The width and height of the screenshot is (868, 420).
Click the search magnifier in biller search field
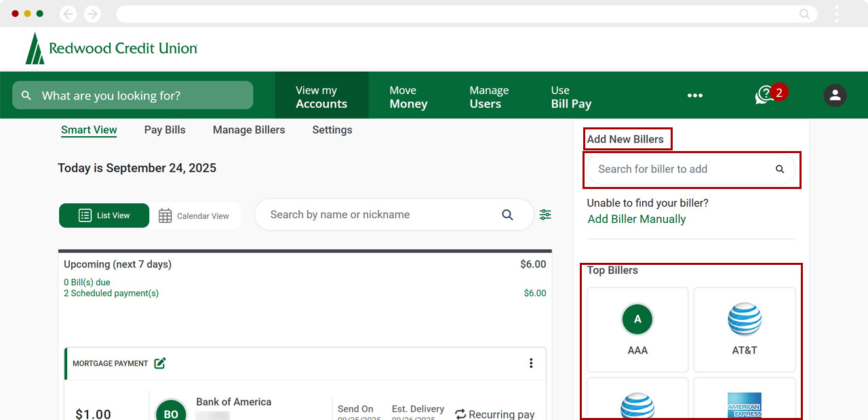tap(779, 169)
